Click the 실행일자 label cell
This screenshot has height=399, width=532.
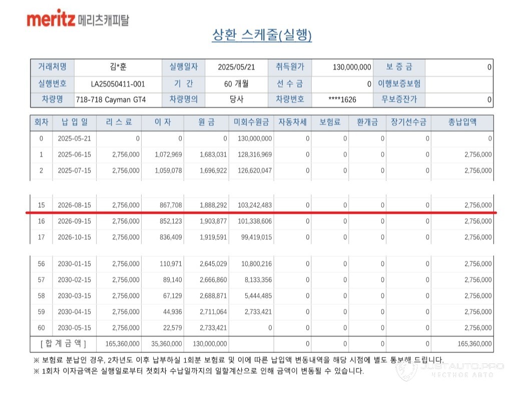(x=184, y=67)
